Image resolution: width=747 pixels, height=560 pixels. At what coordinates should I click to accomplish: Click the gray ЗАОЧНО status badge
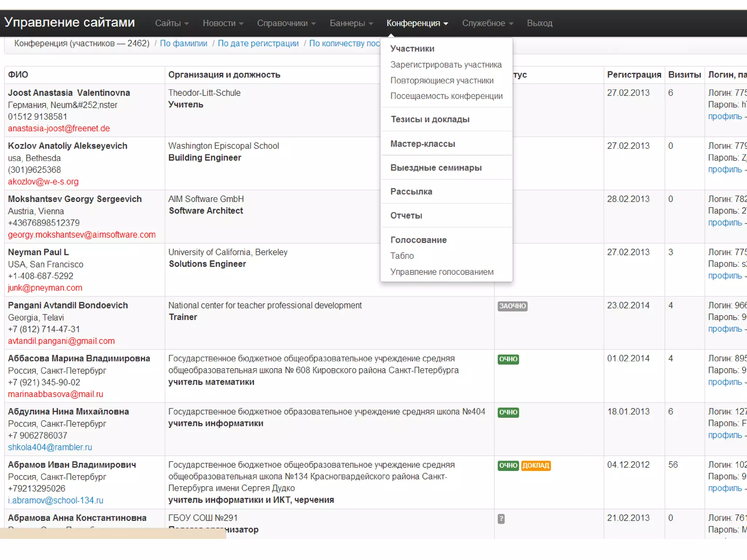coord(512,306)
